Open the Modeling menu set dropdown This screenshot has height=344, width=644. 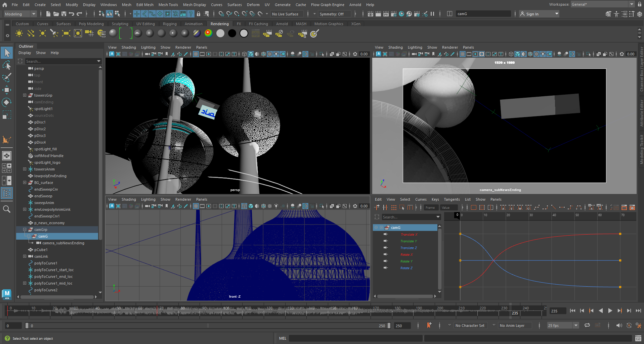[x=20, y=14]
